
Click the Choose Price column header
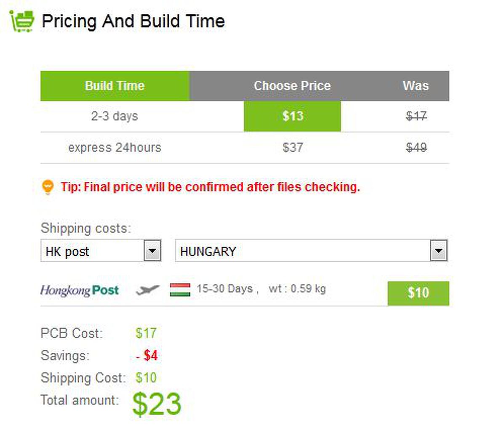292,86
